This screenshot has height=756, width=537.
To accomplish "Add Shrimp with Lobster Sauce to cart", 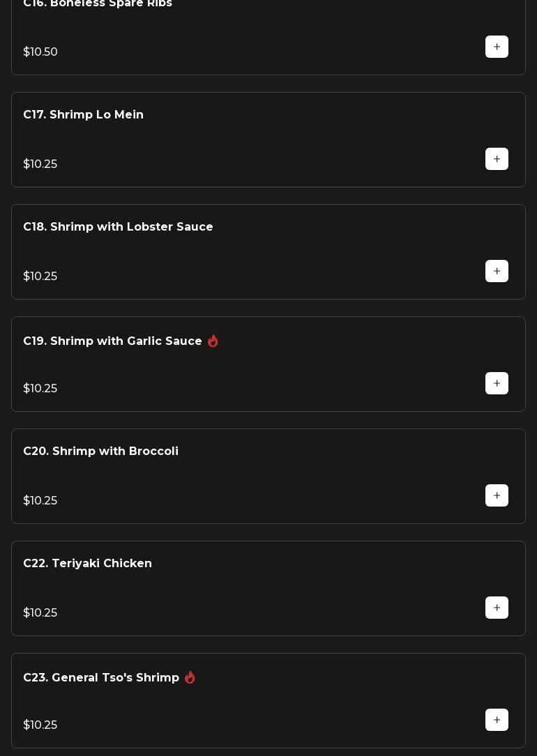I will point(497,271).
